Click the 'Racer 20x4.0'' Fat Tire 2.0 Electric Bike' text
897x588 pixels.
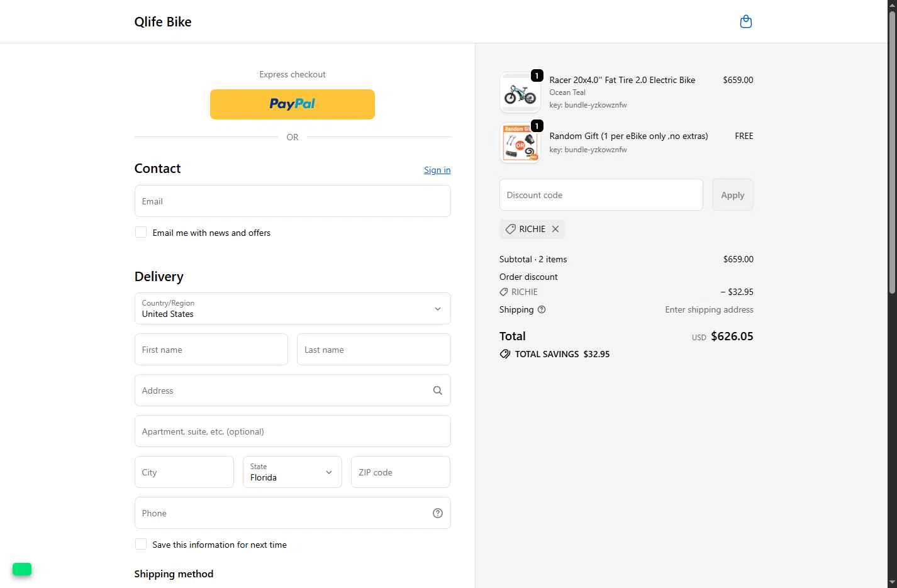click(622, 80)
